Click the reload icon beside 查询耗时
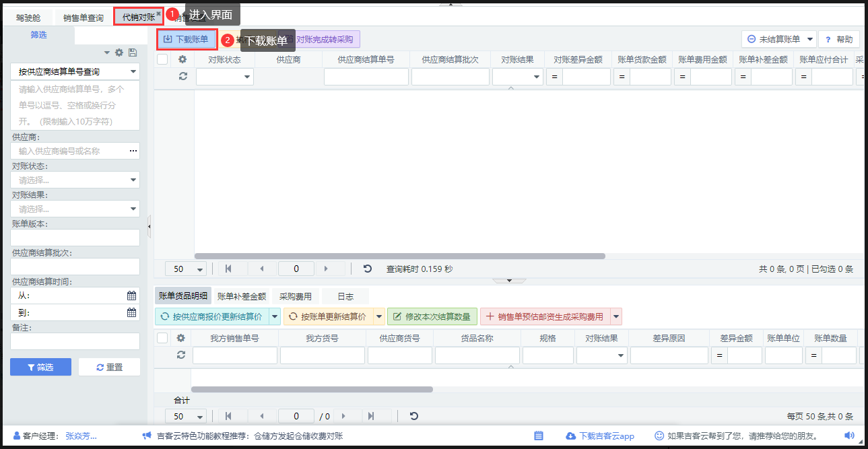This screenshot has width=868, height=449. coord(368,269)
